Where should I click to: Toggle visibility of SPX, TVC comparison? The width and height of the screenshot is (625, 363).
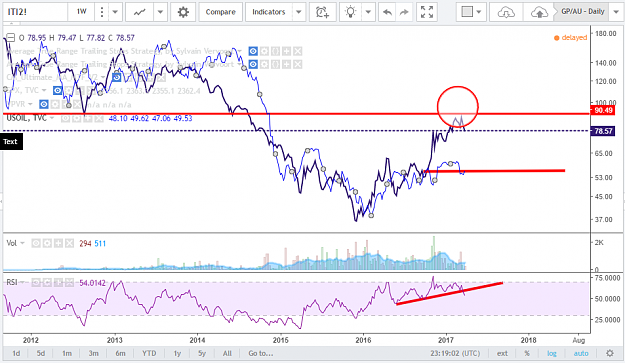tap(57, 91)
